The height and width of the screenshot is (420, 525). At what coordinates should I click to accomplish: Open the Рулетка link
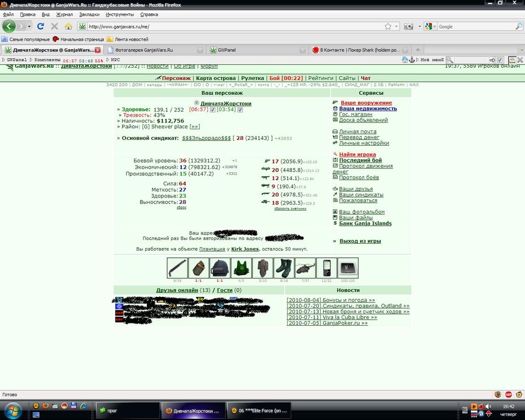coord(252,78)
